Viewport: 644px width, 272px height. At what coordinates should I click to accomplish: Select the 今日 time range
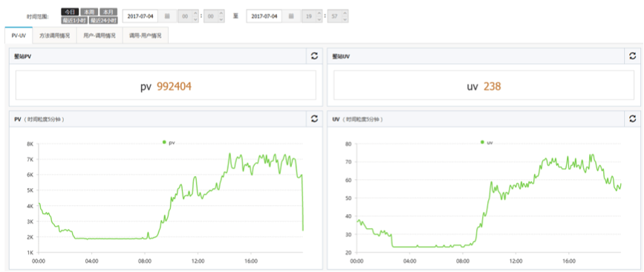pyautogui.click(x=70, y=12)
